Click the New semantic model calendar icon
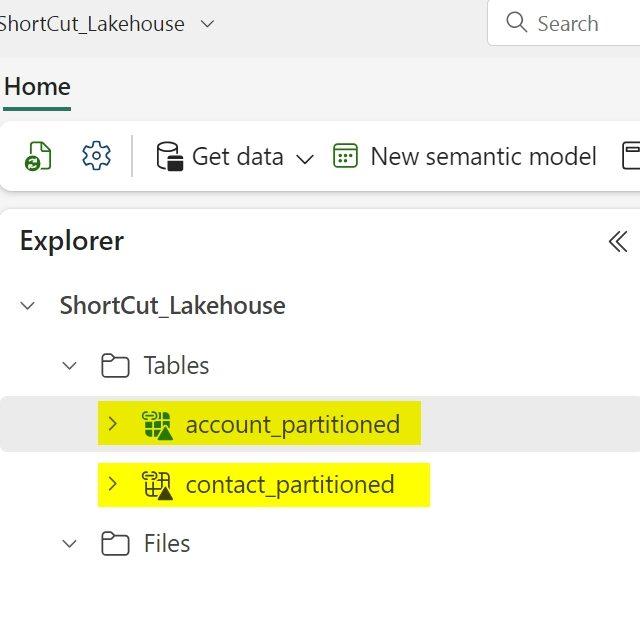The height and width of the screenshot is (633, 640). click(x=345, y=155)
